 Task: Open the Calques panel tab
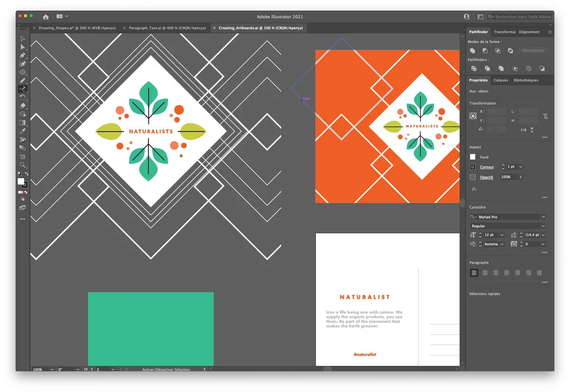(501, 80)
